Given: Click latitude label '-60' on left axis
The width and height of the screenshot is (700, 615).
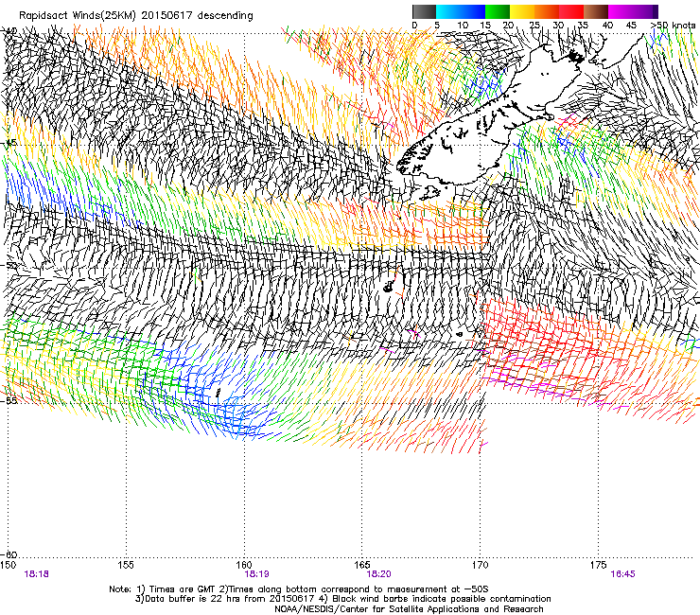Looking at the screenshot, I should tap(10, 555).
